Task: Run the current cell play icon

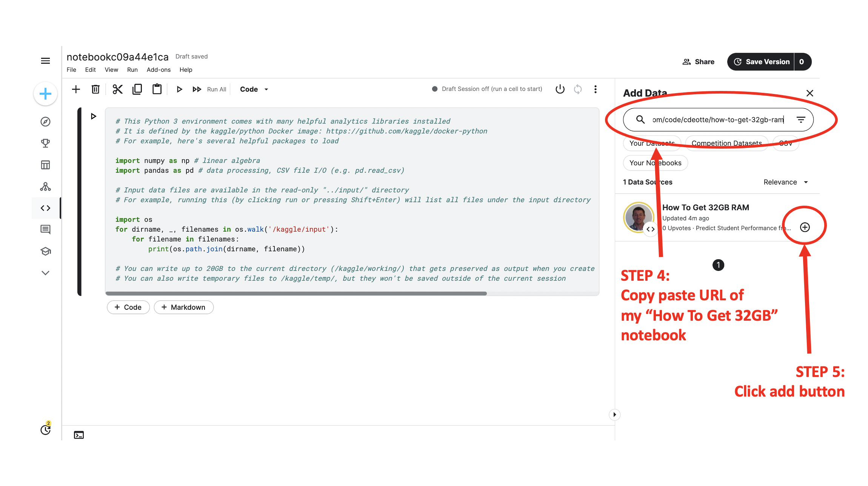Action: pyautogui.click(x=179, y=89)
